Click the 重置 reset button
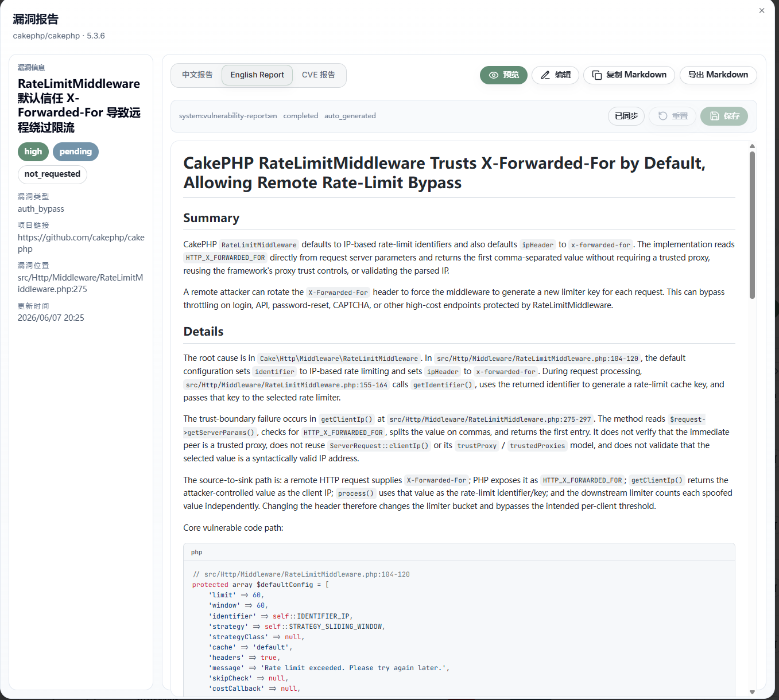The image size is (779, 700). pos(673,116)
